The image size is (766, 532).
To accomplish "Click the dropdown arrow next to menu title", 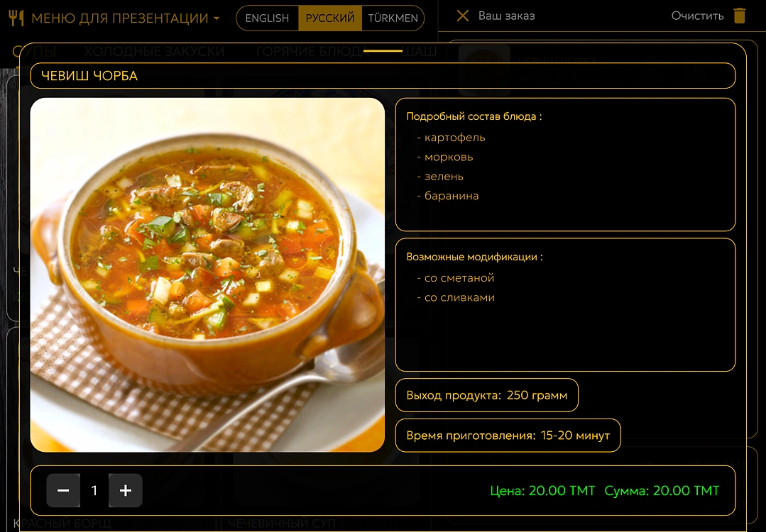I will [217, 18].
